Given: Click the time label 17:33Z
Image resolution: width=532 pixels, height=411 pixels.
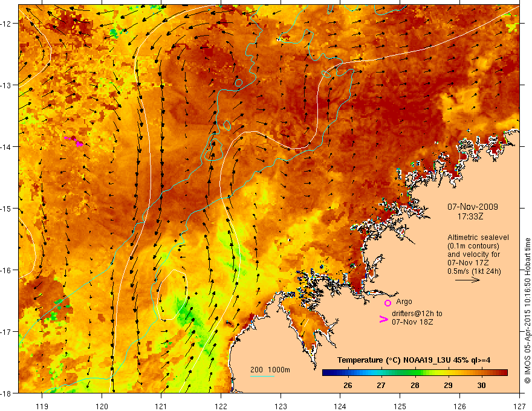Looking at the screenshot, I should pyautogui.click(x=470, y=216).
